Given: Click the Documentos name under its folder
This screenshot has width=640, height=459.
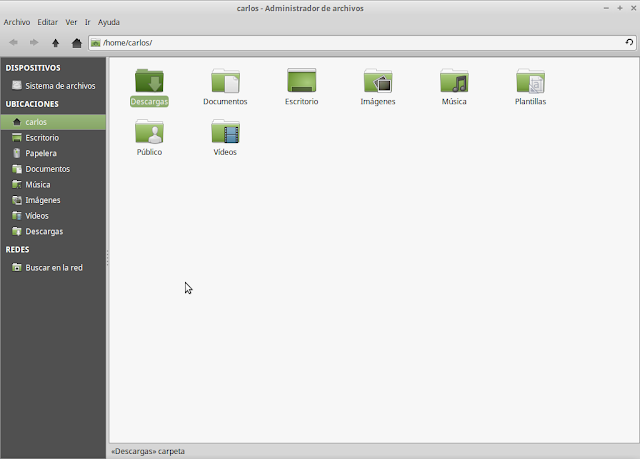Looking at the screenshot, I should pos(225,101).
